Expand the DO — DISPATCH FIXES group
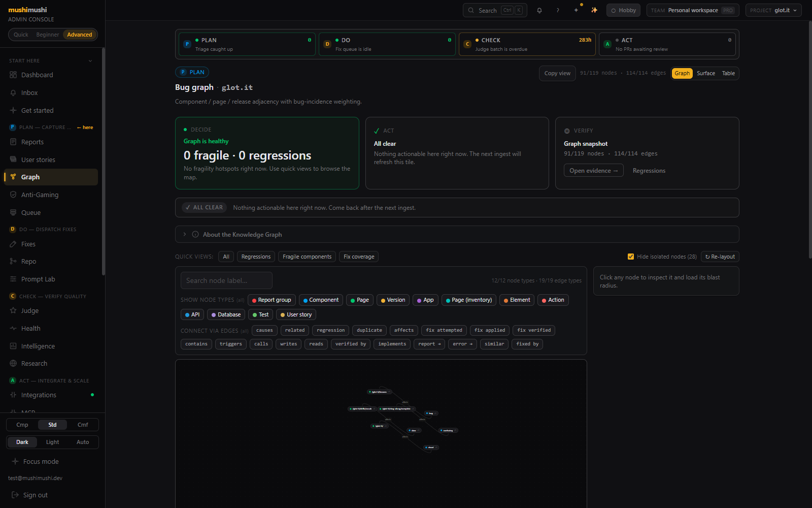The width and height of the screenshot is (812, 508). tap(51, 229)
